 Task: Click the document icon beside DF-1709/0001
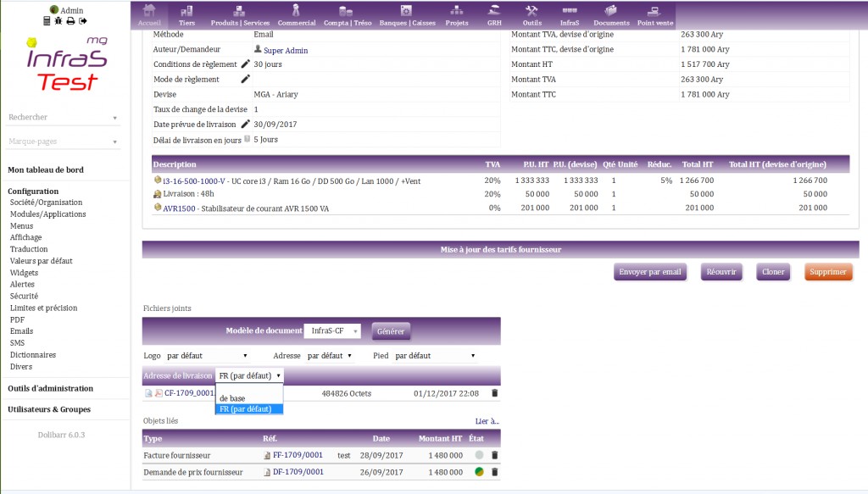click(x=267, y=473)
